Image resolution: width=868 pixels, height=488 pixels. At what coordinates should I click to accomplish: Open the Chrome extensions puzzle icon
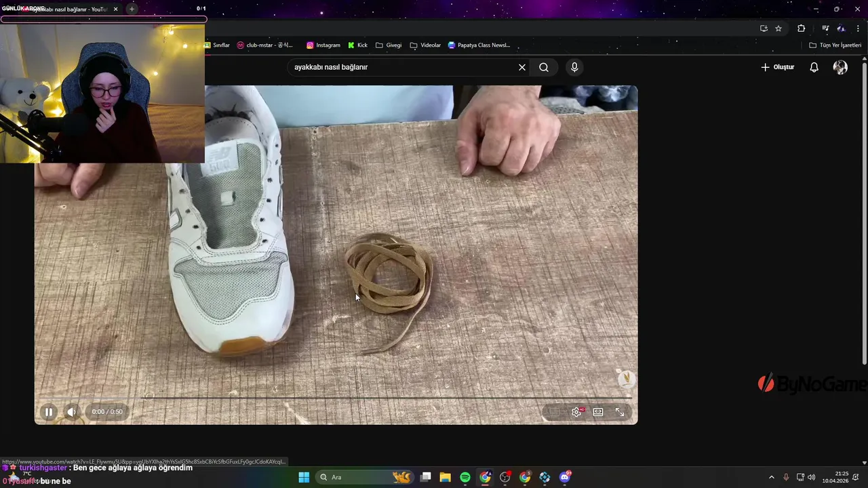pyautogui.click(x=802, y=28)
